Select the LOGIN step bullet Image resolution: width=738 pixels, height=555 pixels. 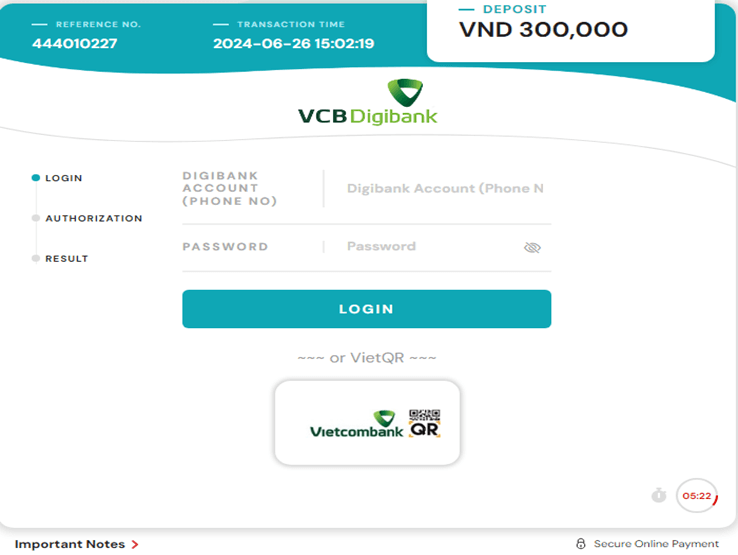pyautogui.click(x=36, y=178)
